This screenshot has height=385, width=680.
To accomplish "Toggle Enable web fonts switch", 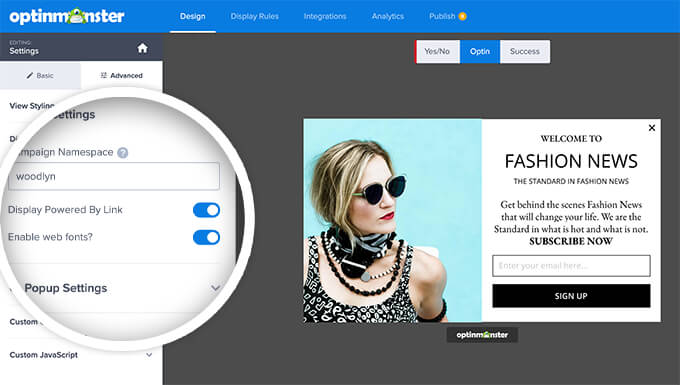I will (206, 237).
